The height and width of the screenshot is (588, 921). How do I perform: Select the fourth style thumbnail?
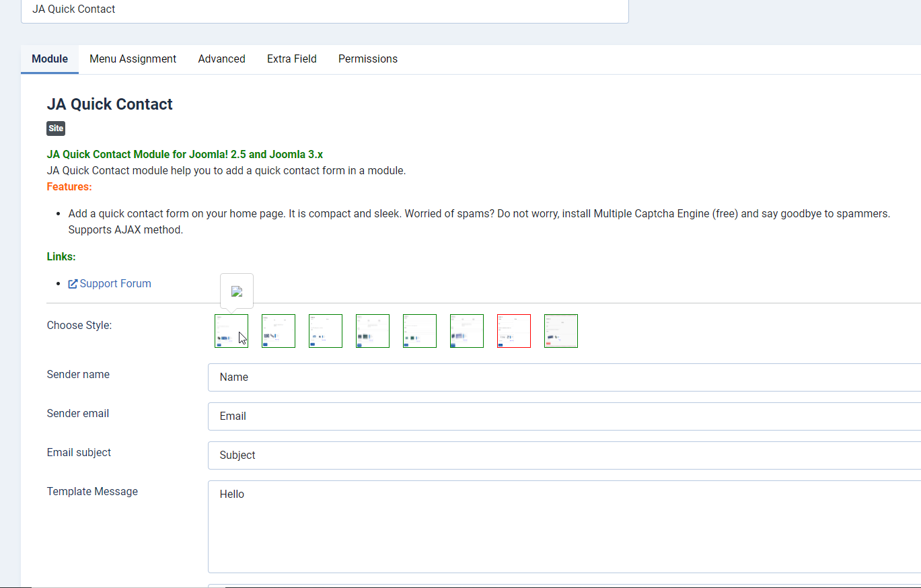[373, 331]
